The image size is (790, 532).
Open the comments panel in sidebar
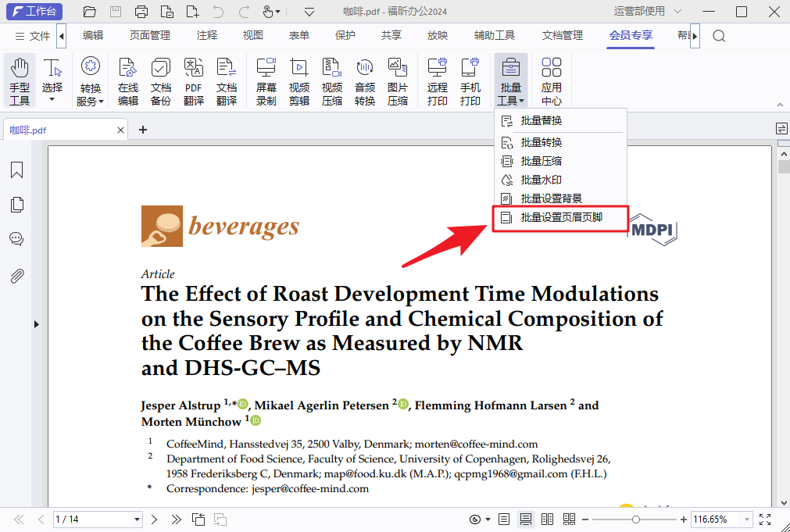[x=16, y=239]
